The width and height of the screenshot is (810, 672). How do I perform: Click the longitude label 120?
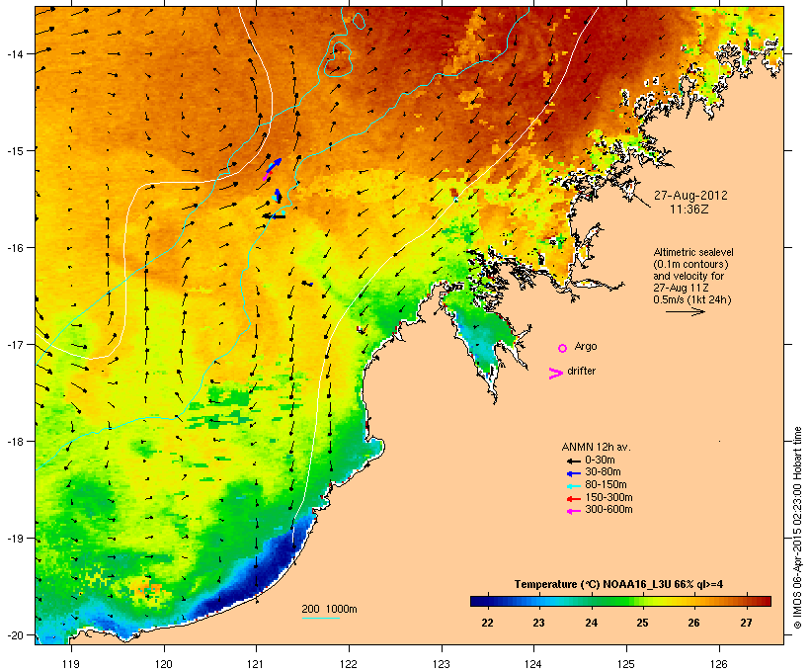click(x=164, y=664)
